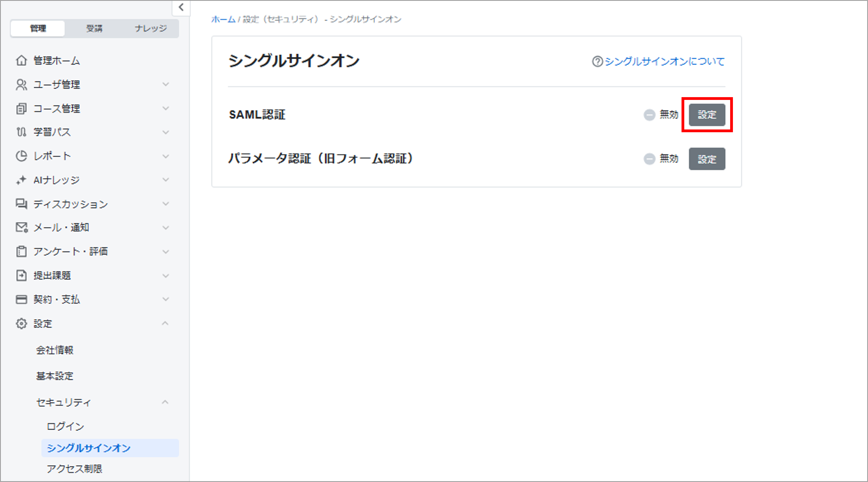This screenshot has height=482, width=868.
Task: Click the SAML認証 row label
Action: pos(257,115)
